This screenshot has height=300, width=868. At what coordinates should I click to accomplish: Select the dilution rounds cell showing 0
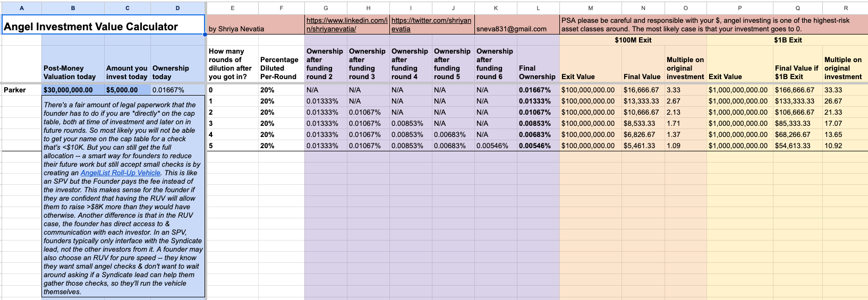tap(233, 90)
